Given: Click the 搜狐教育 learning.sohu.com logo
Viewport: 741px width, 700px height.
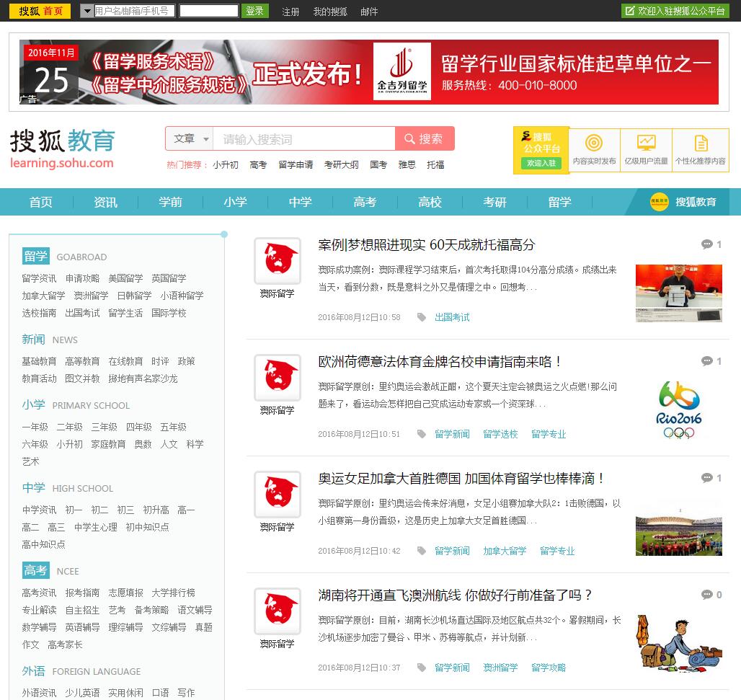Looking at the screenshot, I should point(63,149).
